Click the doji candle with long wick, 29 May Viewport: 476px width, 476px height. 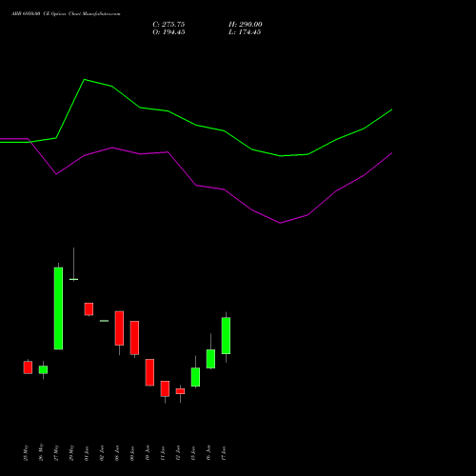(x=73, y=279)
